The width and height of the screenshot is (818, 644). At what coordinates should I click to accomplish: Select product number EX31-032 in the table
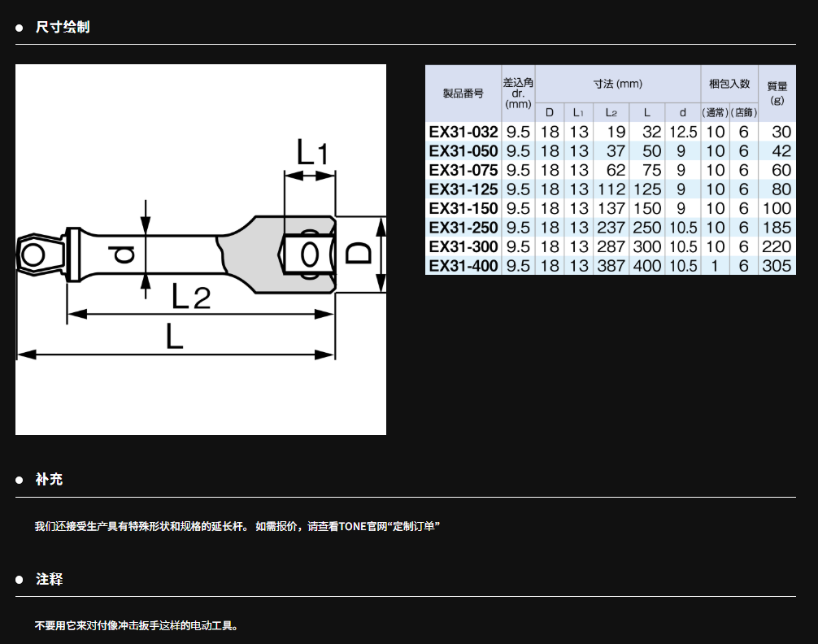click(x=463, y=132)
